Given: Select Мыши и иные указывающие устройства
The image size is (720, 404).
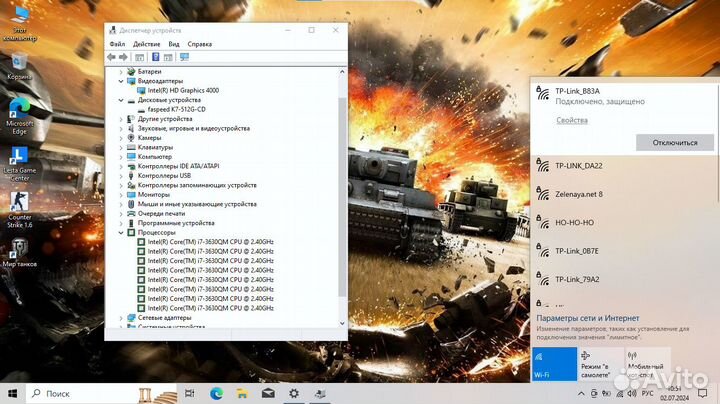Looking at the screenshot, I should (197, 204).
